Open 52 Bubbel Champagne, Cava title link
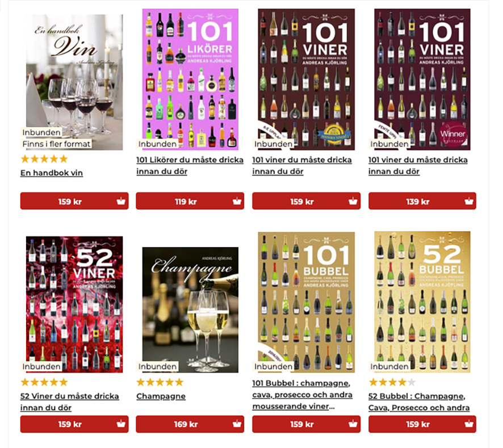The height and width of the screenshot is (448, 503). pyautogui.click(x=419, y=402)
